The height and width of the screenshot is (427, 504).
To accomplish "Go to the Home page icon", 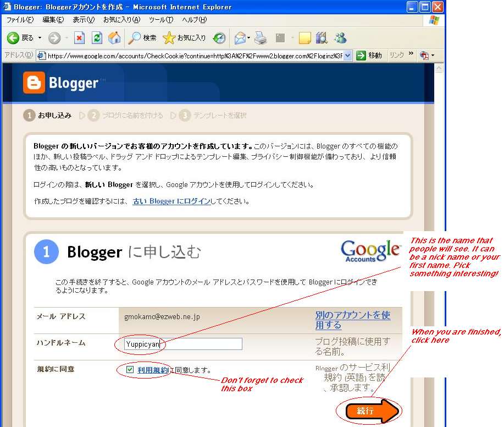I will coord(114,38).
